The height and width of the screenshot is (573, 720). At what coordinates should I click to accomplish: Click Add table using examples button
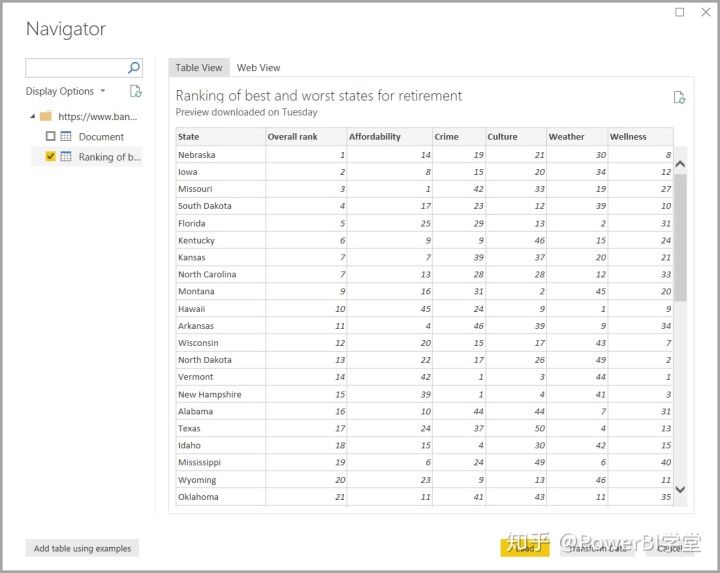[82, 548]
